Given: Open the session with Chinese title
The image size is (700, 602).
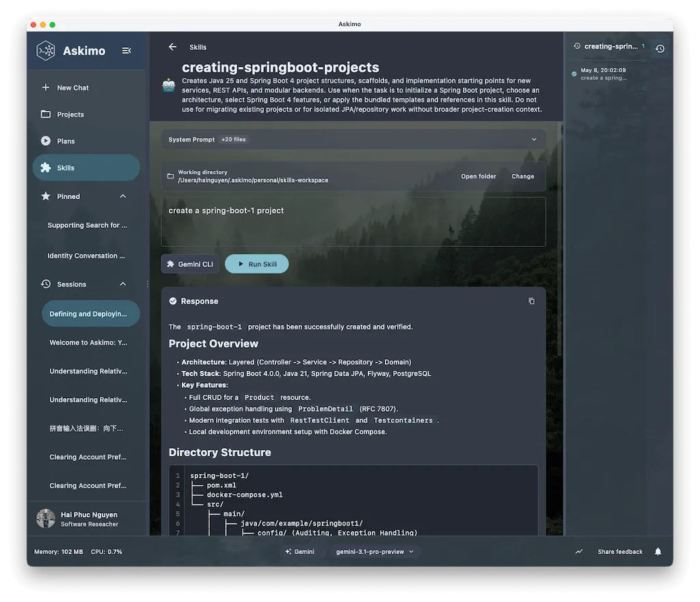Looking at the screenshot, I should click(91, 428).
